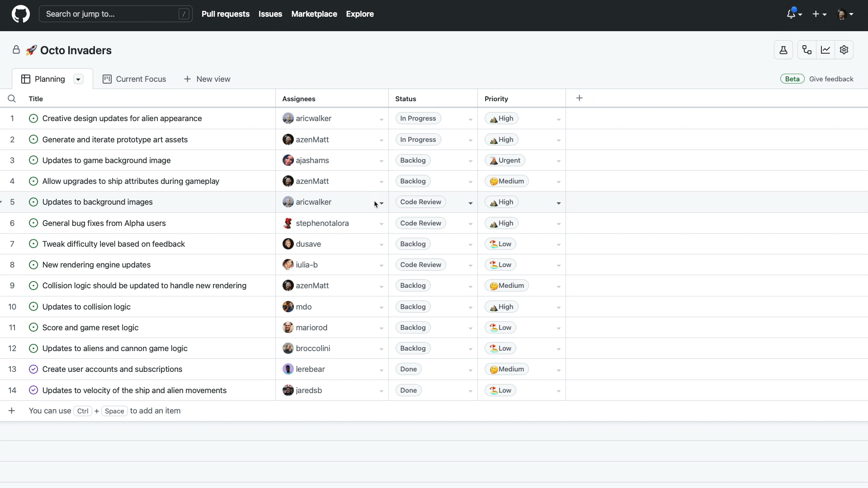Image resolution: width=868 pixels, height=488 pixels.
Task: Click iulia-b avatar icon
Action: click(x=288, y=265)
